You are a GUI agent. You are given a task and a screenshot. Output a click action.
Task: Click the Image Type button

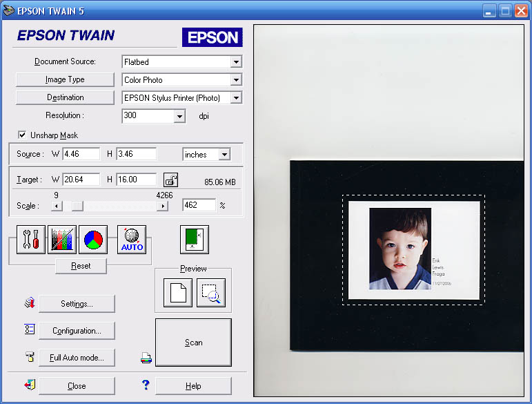(x=65, y=79)
